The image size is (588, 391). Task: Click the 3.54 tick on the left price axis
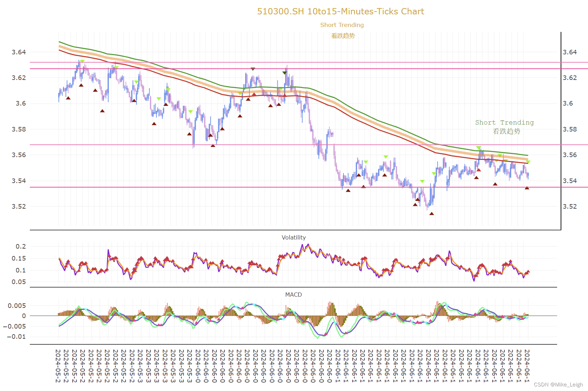pos(19,181)
